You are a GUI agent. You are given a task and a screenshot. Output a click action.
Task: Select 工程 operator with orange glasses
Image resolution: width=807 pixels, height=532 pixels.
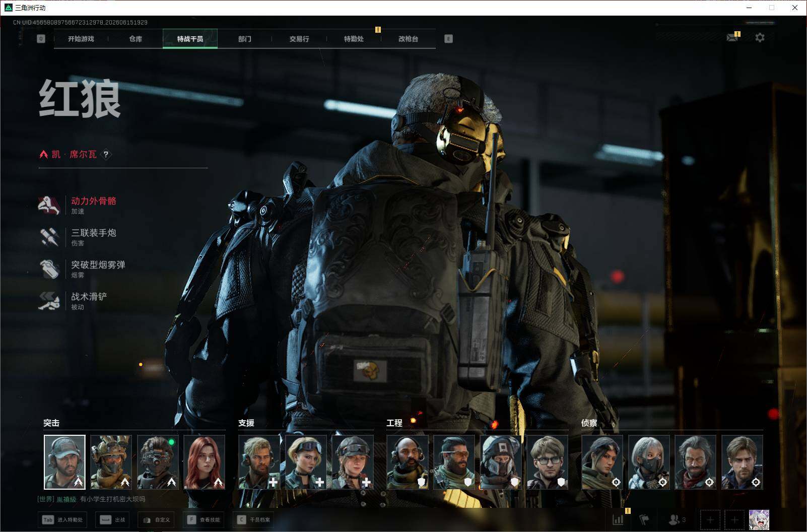point(454,462)
